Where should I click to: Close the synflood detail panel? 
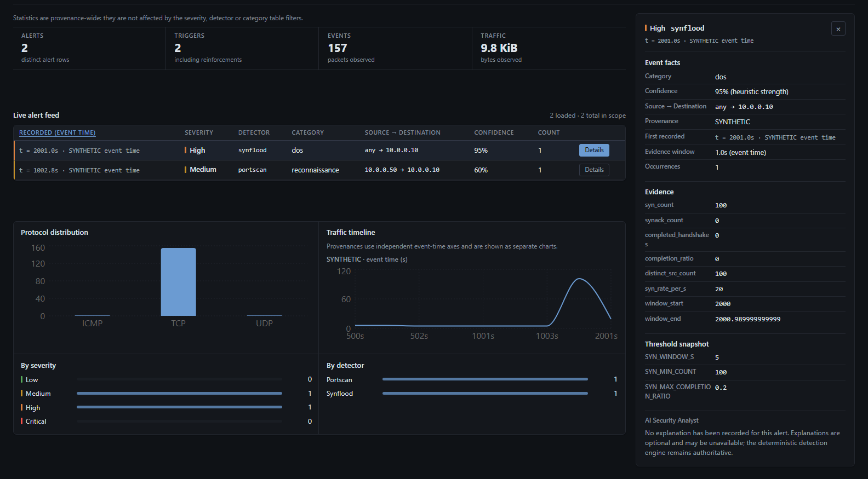(838, 29)
